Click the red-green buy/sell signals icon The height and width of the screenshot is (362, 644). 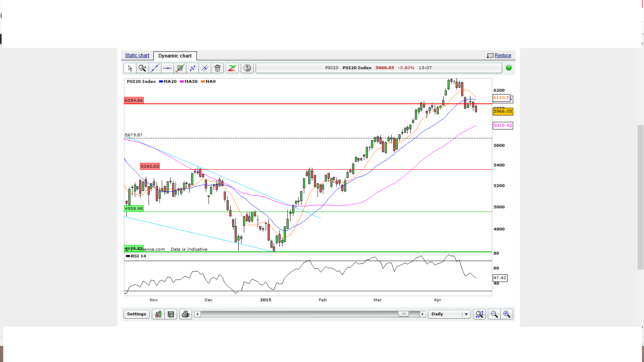click(x=232, y=68)
